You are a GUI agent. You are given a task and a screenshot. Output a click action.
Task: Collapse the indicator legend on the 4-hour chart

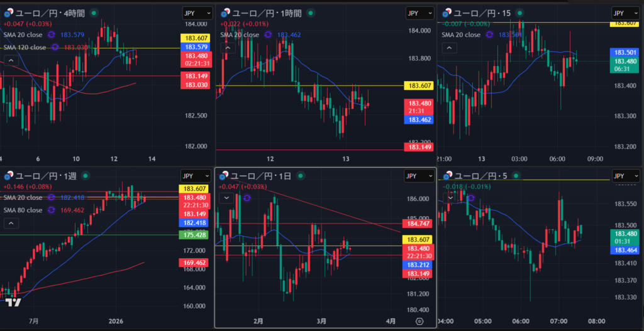(x=10, y=60)
